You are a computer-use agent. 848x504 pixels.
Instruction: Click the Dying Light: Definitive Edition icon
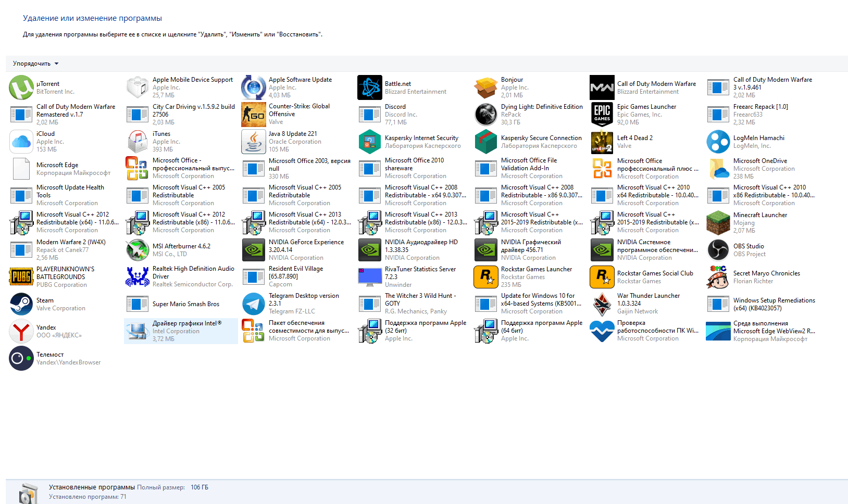(x=486, y=115)
